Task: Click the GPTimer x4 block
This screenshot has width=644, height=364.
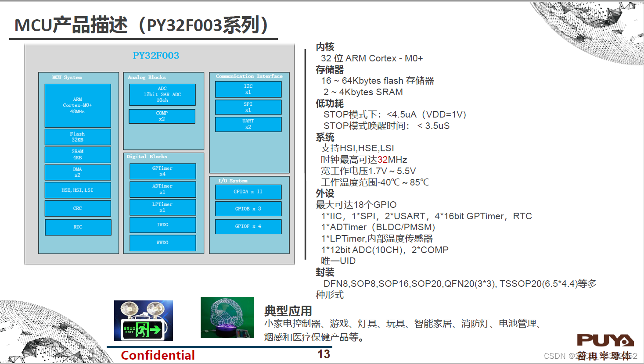Action: (x=162, y=171)
